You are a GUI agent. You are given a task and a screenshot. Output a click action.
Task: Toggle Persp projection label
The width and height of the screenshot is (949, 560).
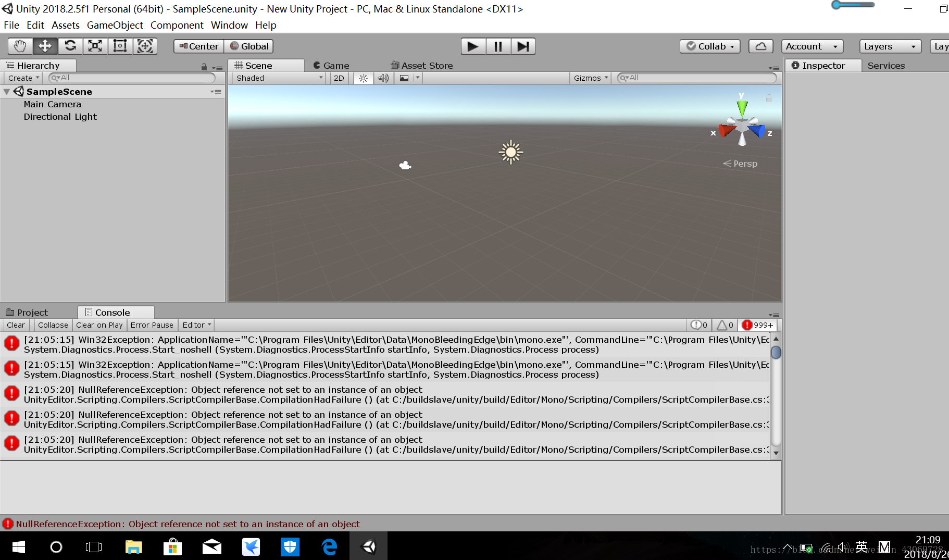[x=740, y=164]
